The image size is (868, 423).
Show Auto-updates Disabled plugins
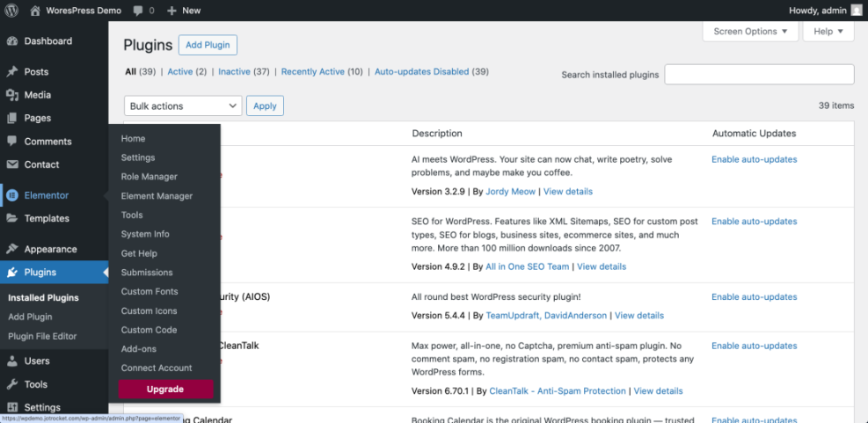pyautogui.click(x=422, y=71)
